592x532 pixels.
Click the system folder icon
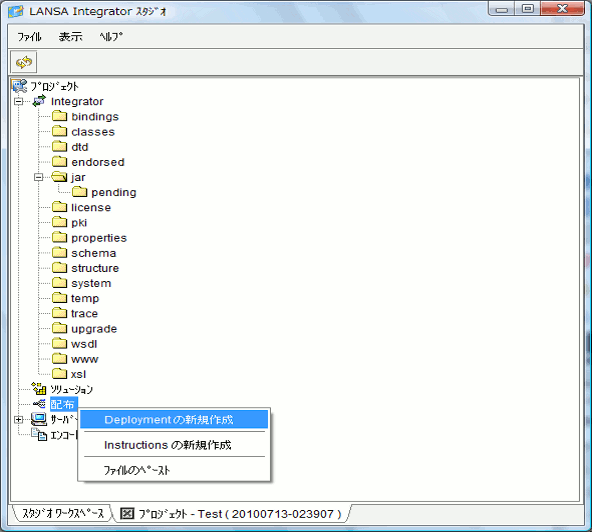59,283
